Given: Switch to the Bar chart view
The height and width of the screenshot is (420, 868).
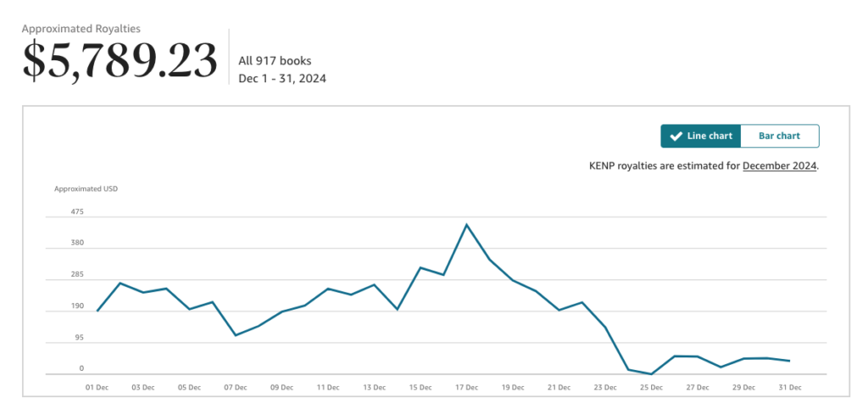Looking at the screenshot, I should pos(780,136).
